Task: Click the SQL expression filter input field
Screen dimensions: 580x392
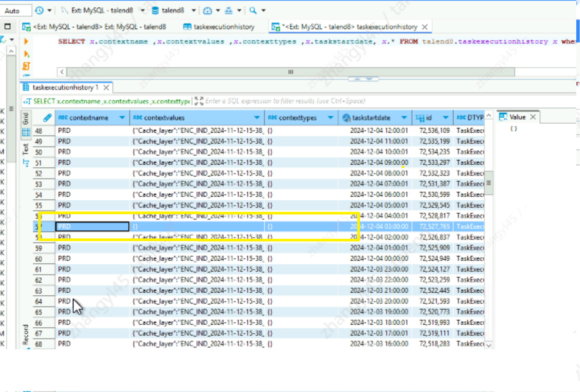Action: pos(286,101)
